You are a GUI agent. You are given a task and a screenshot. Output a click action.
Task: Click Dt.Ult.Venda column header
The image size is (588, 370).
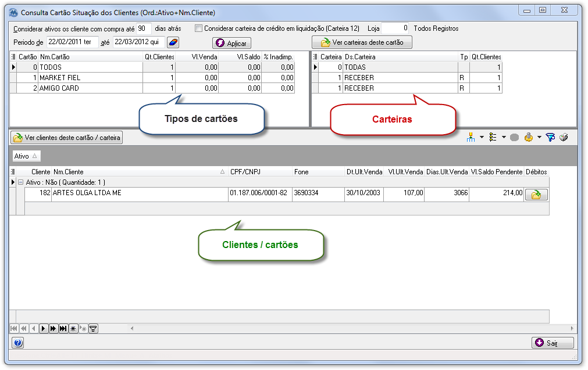click(x=364, y=172)
